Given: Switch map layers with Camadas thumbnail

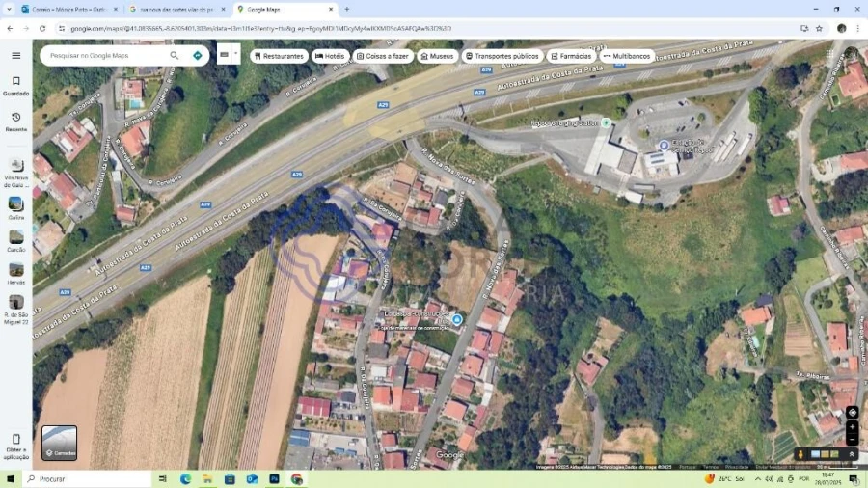Looking at the screenshot, I should click(x=59, y=443).
